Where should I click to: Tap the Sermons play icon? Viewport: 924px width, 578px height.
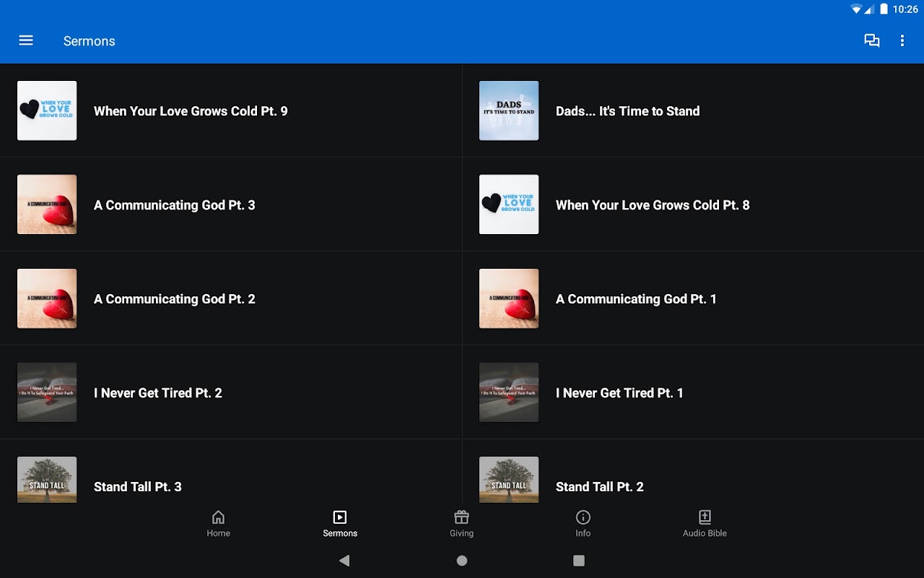point(340,517)
